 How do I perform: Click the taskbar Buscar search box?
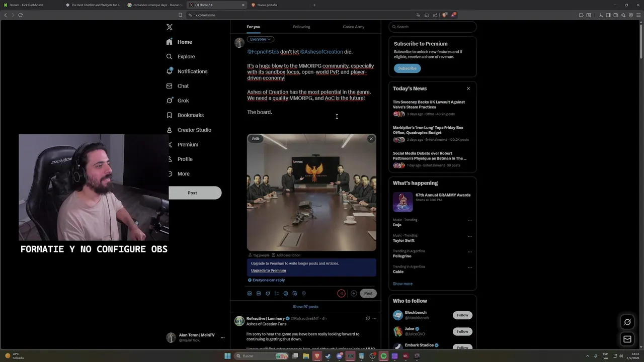262,356
